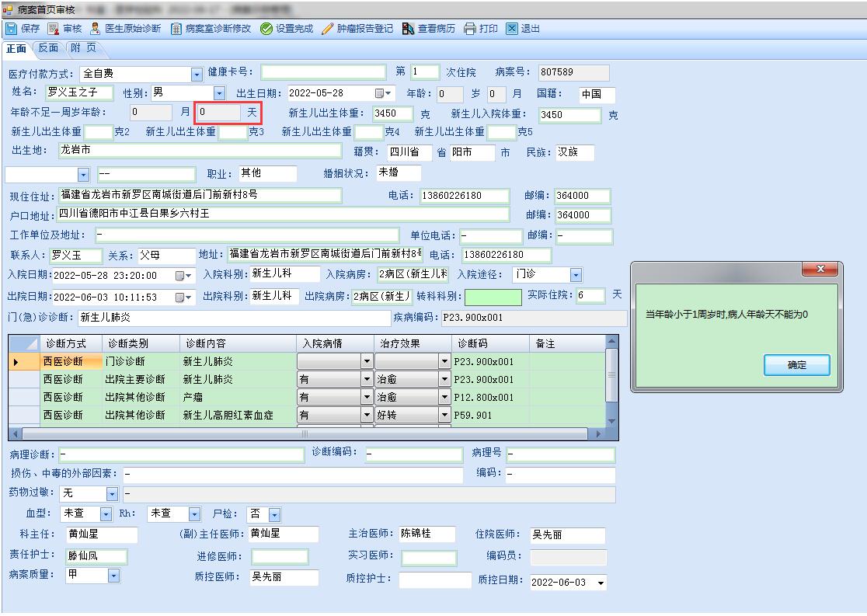Open the 血型 blood type dropdown
This screenshot has width=867, height=616.
point(104,514)
